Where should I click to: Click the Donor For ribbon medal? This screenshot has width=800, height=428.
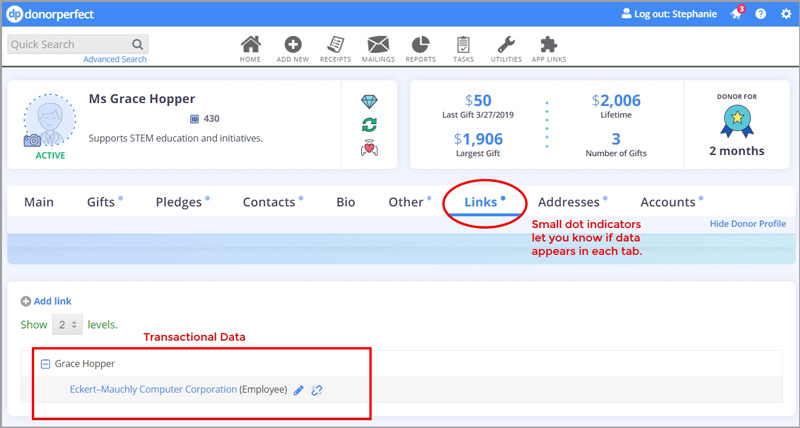point(737,121)
